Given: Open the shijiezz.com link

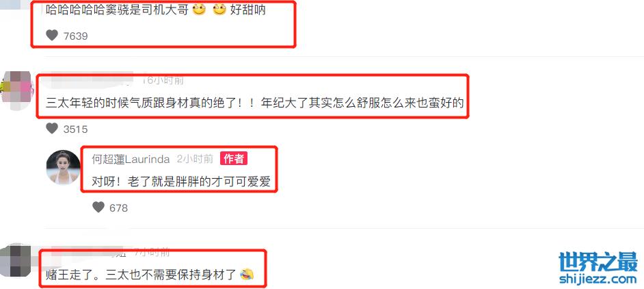Looking at the screenshot, I should 598,279.
